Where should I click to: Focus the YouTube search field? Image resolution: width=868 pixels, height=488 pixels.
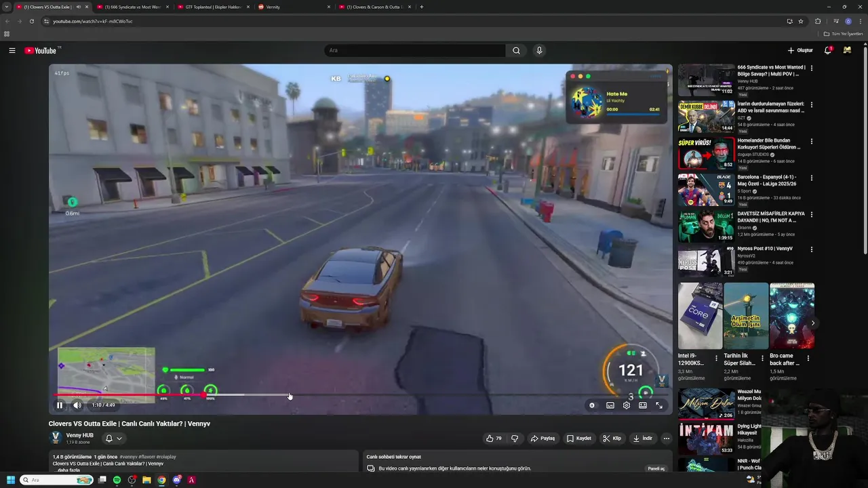click(x=415, y=50)
